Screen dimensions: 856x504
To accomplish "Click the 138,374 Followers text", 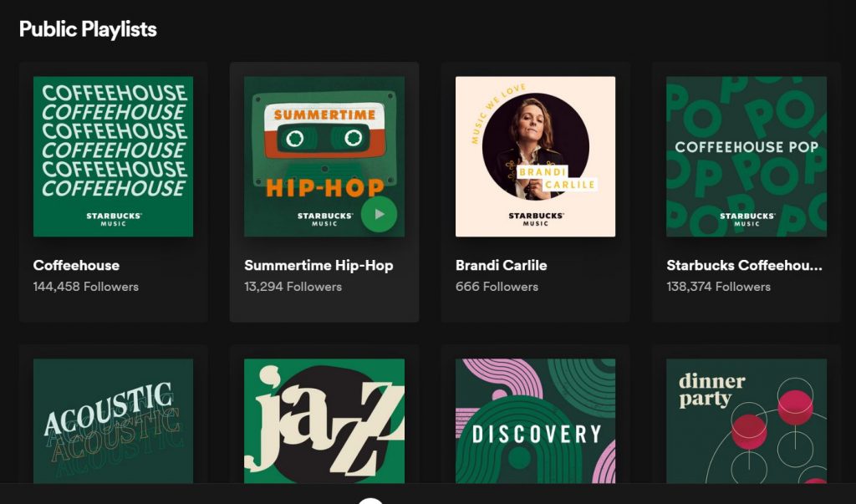I will coord(718,287).
